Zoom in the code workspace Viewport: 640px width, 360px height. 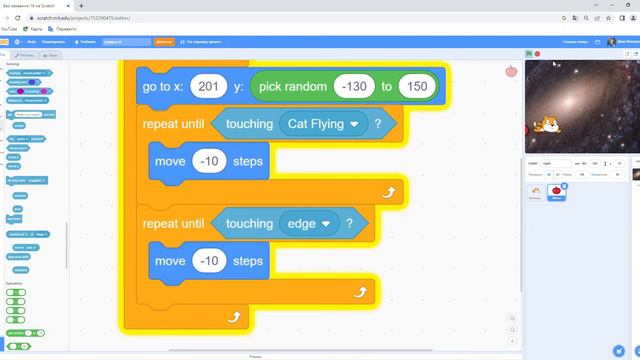512,318
